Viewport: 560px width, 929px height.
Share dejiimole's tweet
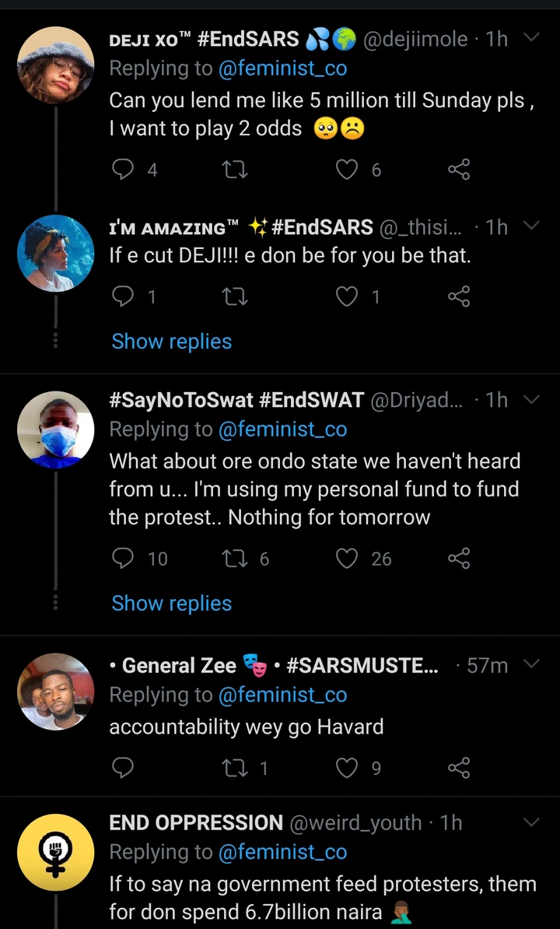460,170
